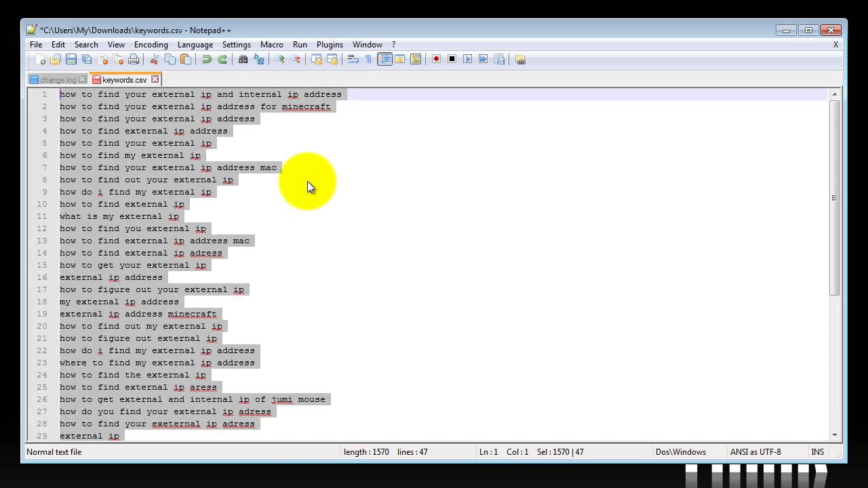Image resolution: width=868 pixels, height=488 pixels.
Task: Open the Run menu
Action: 300,45
